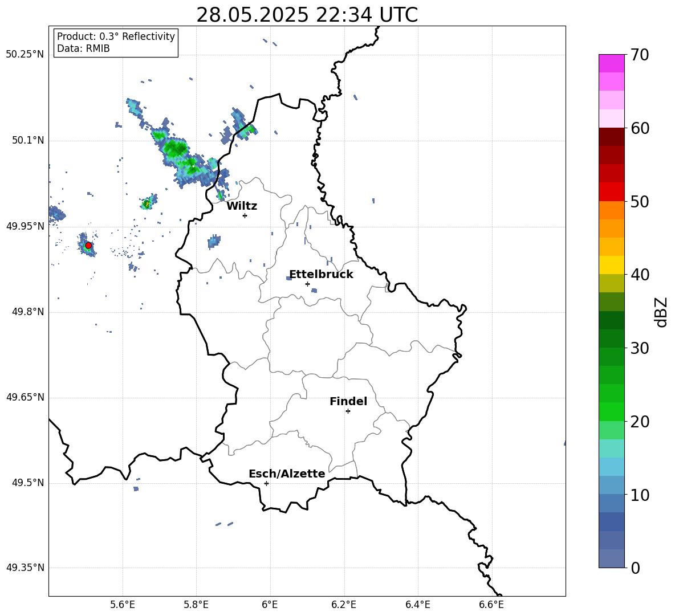Click the Wiltz city label
This screenshot has height=616, width=675.
point(242,206)
